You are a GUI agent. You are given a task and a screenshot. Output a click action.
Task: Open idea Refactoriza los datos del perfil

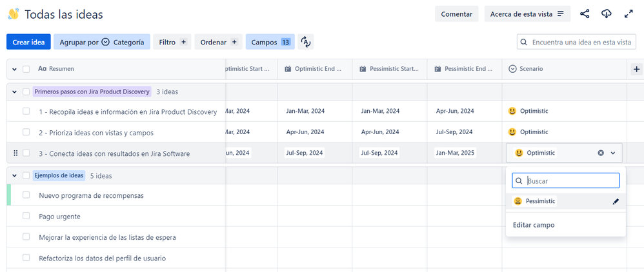pos(102,258)
